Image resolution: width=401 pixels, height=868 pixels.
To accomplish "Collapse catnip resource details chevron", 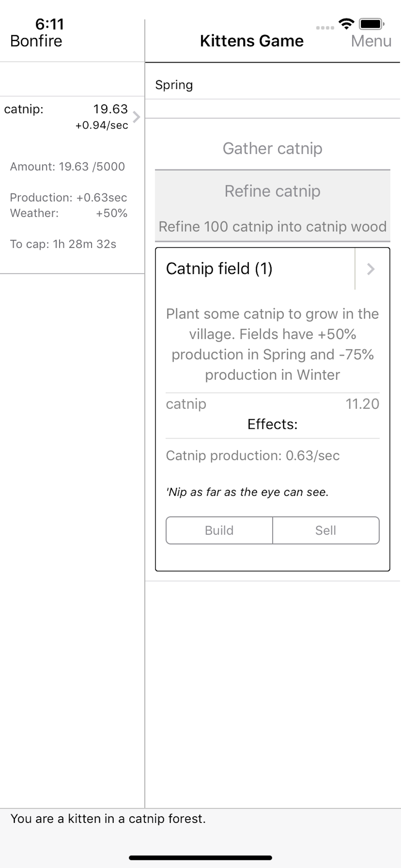I will pyautogui.click(x=137, y=117).
